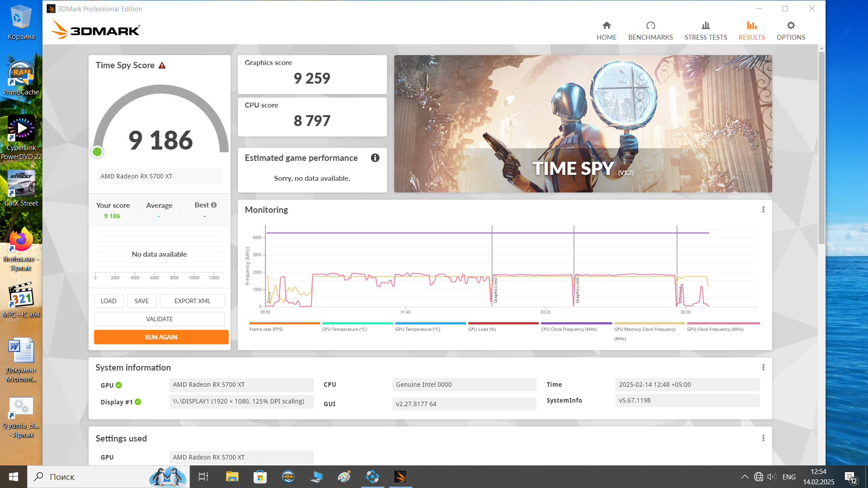
Task: Open the Settings used three-dot menu
Action: point(763,438)
